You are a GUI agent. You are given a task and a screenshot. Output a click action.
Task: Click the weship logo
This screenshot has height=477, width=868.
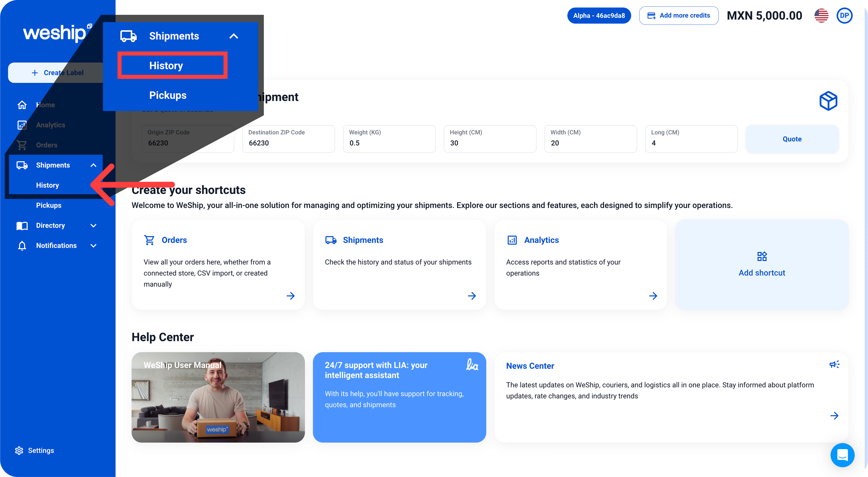[57, 33]
